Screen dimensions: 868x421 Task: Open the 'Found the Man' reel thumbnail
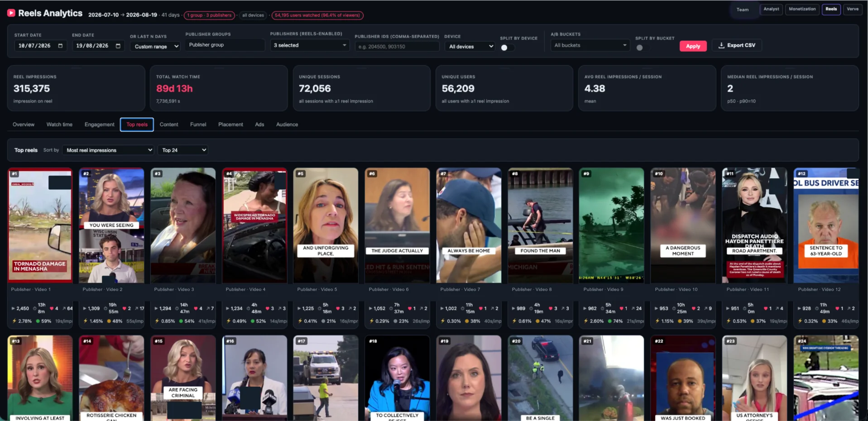540,225
